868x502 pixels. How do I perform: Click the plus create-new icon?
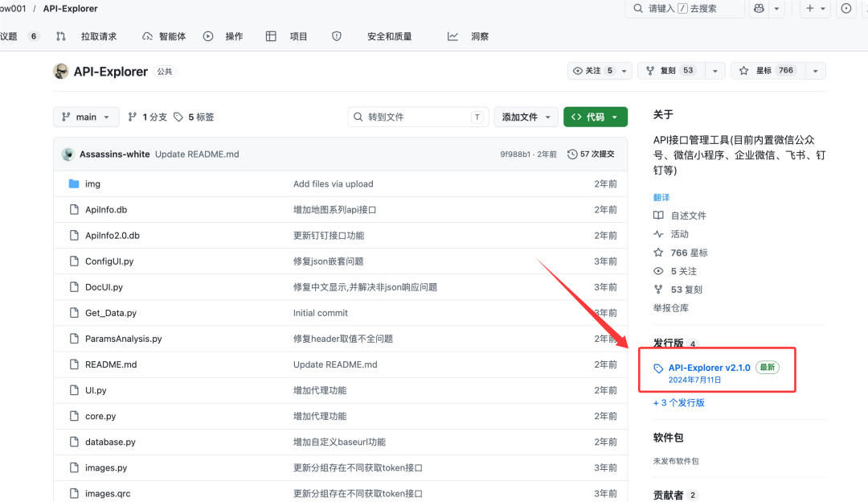[x=810, y=8]
